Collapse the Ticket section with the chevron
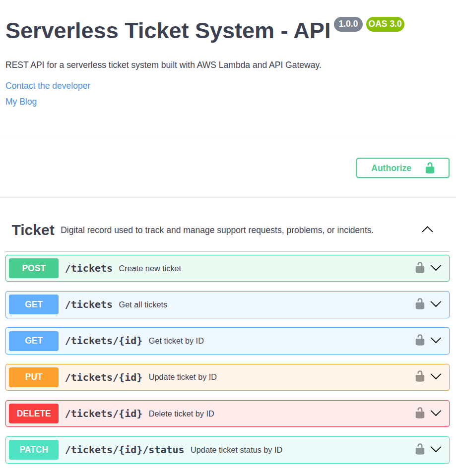456x476 pixels. [x=427, y=230]
